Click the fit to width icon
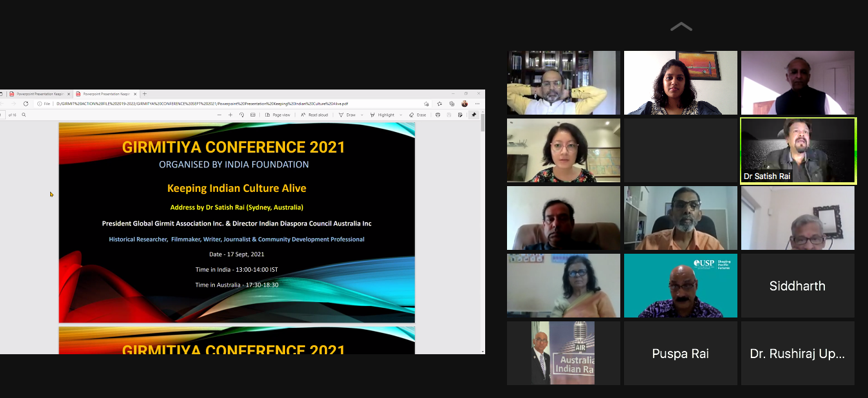The image size is (868, 398). (x=253, y=115)
